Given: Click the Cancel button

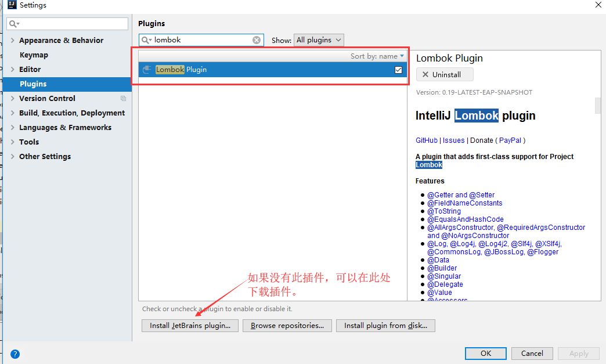Looking at the screenshot, I should point(532,354).
